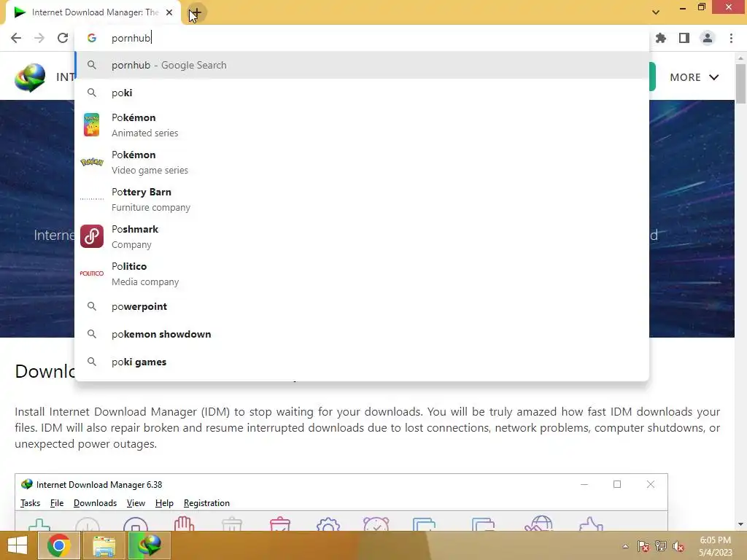The height and width of the screenshot is (560, 747).
Task: Click the Action Center flag icon
Action: pyautogui.click(x=643, y=546)
